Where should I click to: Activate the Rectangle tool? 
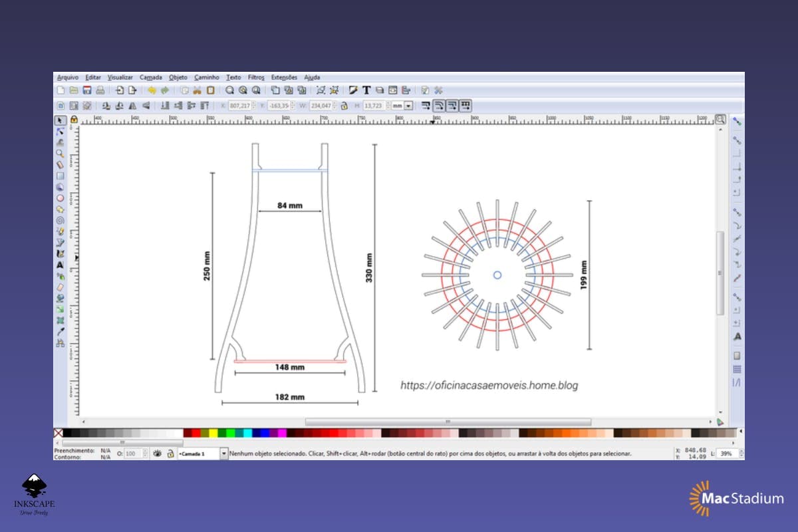[x=60, y=177]
